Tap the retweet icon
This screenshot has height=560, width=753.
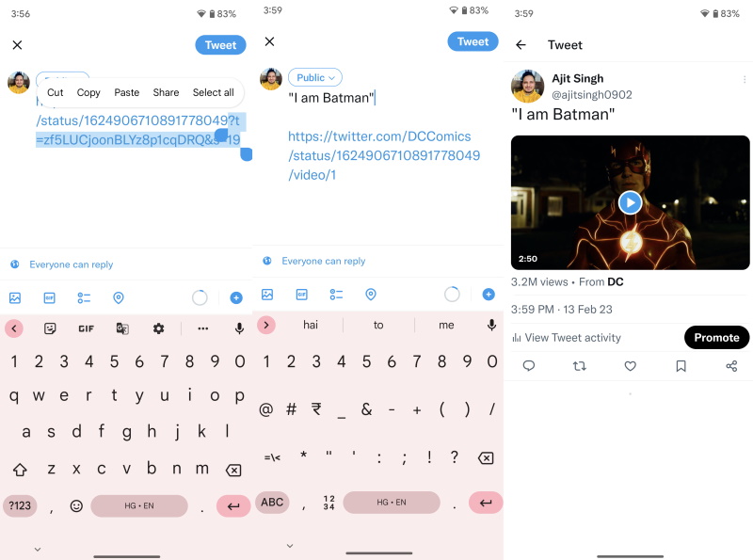tap(580, 366)
